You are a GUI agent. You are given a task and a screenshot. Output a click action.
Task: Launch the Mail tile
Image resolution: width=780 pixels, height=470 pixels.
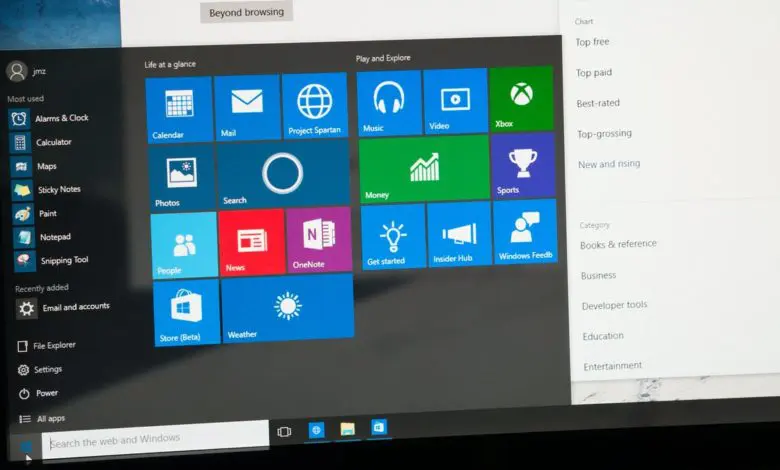pos(247,107)
